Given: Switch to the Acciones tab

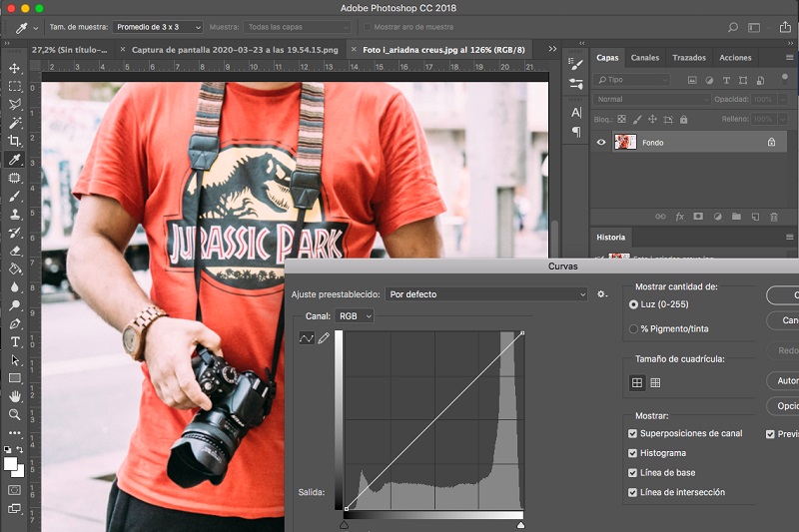Looking at the screenshot, I should pos(735,58).
